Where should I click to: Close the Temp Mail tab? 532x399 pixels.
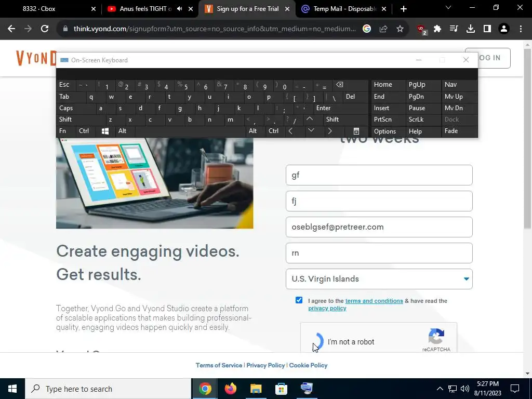coord(384,9)
